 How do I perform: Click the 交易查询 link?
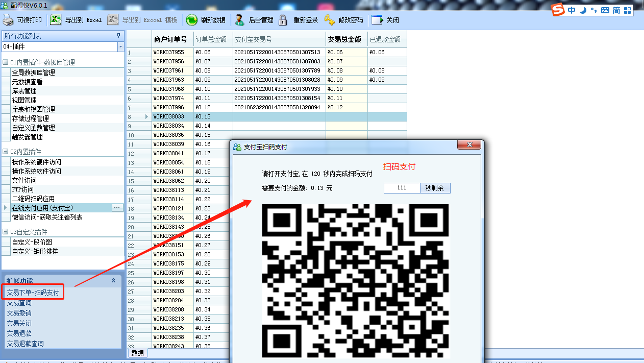point(19,303)
